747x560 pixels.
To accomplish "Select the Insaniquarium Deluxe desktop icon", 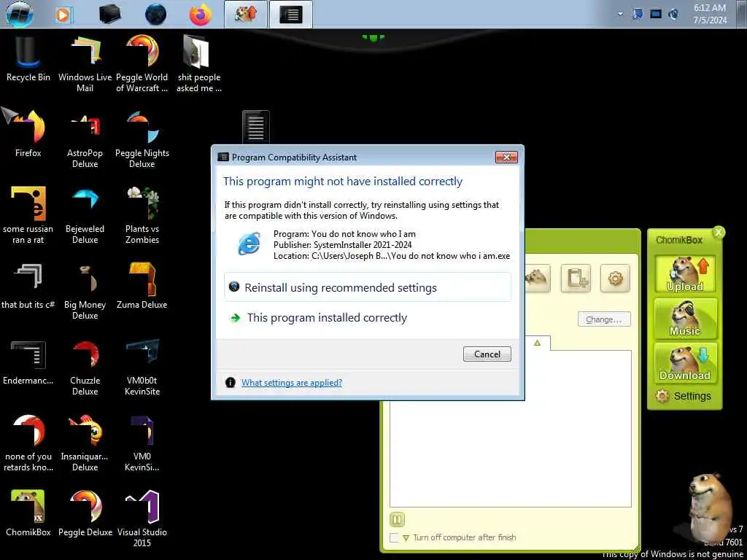I will (x=85, y=443).
